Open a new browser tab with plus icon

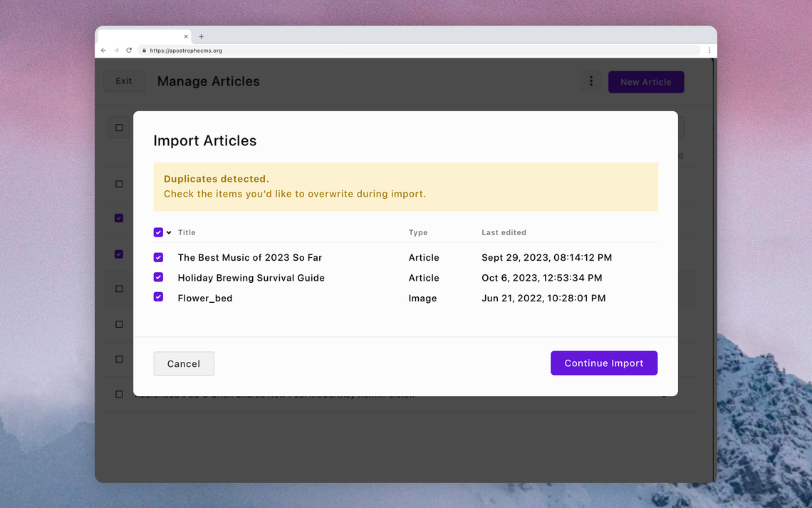202,36
